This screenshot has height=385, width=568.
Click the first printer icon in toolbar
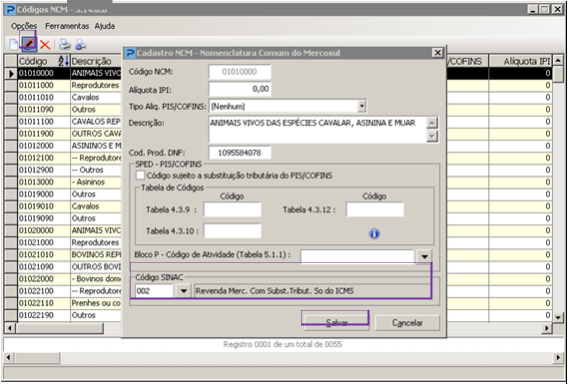coord(65,45)
